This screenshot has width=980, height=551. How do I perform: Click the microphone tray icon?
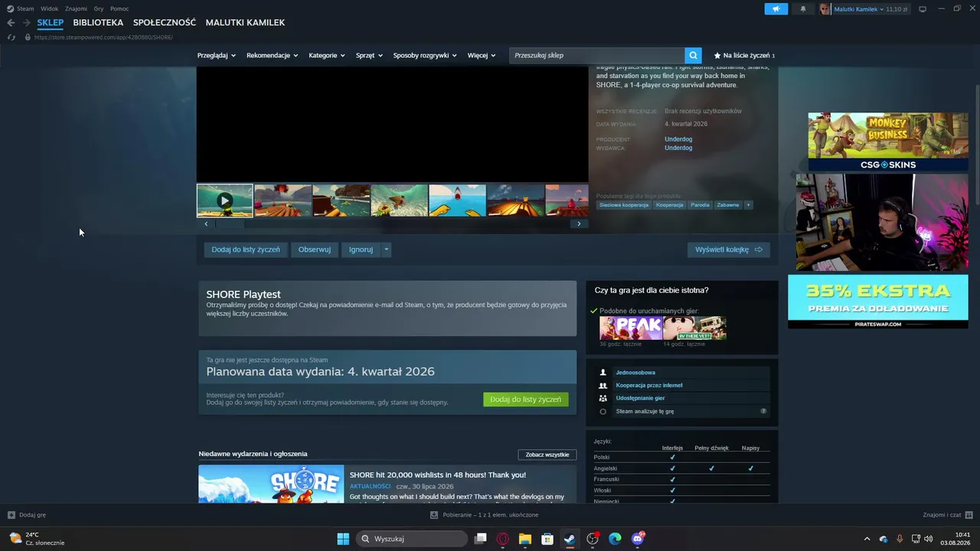click(x=900, y=539)
